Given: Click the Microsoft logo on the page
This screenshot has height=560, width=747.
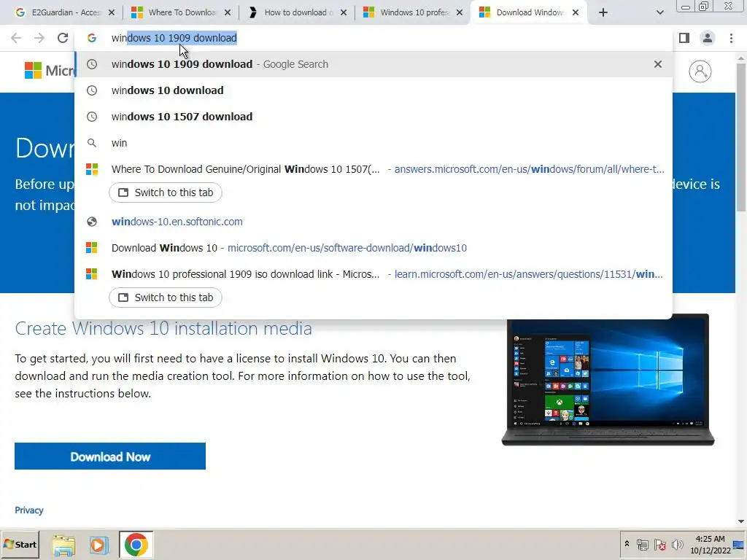Looking at the screenshot, I should 49,71.
